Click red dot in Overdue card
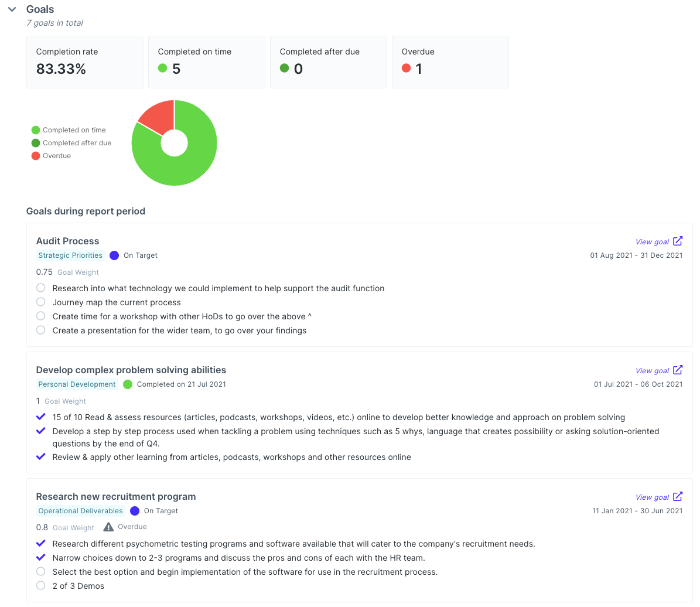This screenshot has height=607, width=700. (407, 68)
